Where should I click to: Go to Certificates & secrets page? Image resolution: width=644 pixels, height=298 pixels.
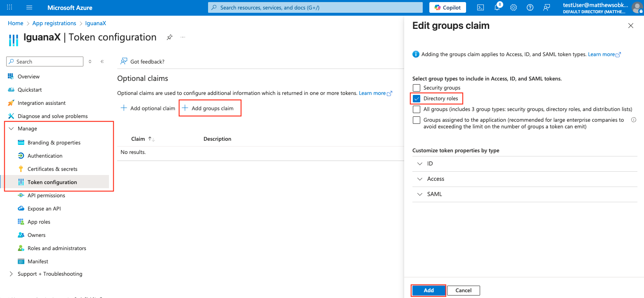click(52, 169)
